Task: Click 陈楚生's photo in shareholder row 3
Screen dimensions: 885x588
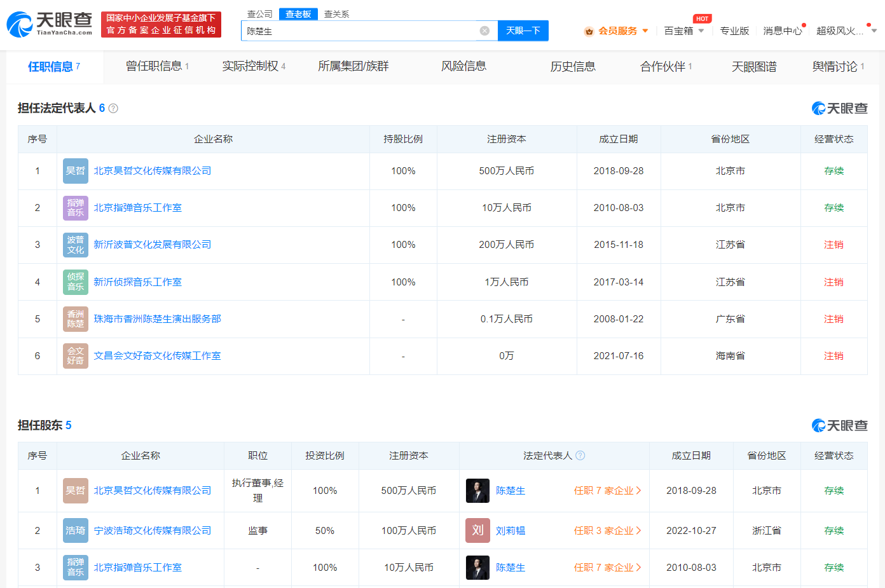Action: [x=477, y=568]
